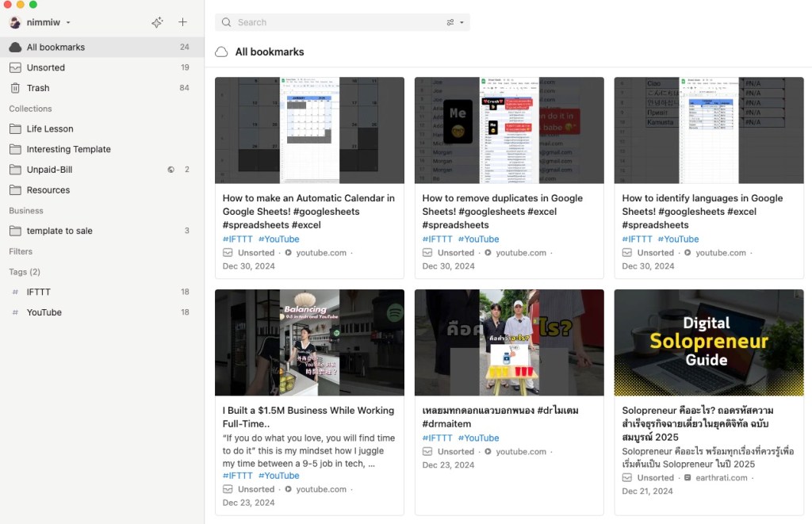Open the Trash in sidebar
This screenshot has height=524, width=812.
(x=102, y=88)
